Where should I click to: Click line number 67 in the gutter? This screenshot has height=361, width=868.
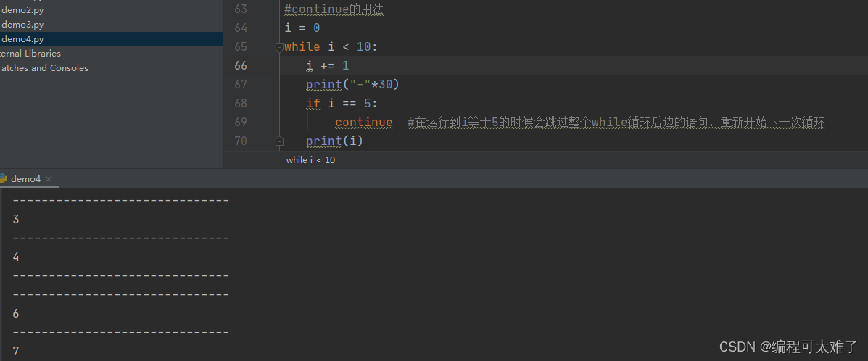point(241,84)
